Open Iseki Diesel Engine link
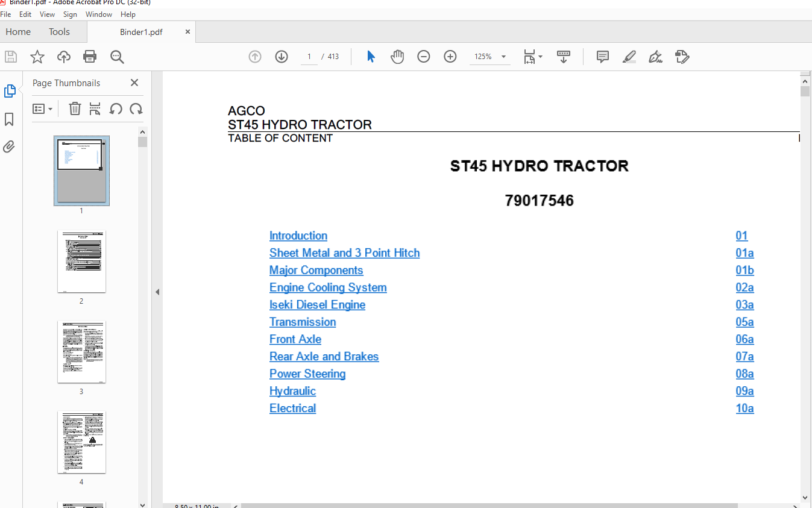 [x=317, y=305]
